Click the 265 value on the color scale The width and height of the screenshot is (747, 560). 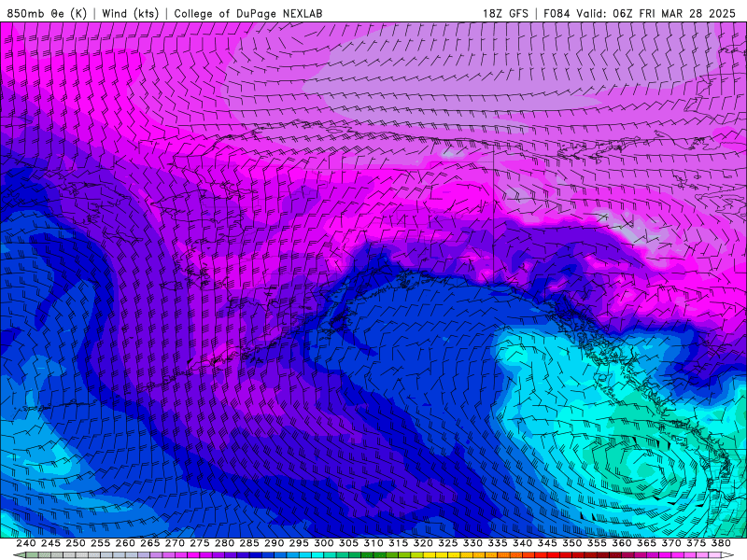pos(149,543)
